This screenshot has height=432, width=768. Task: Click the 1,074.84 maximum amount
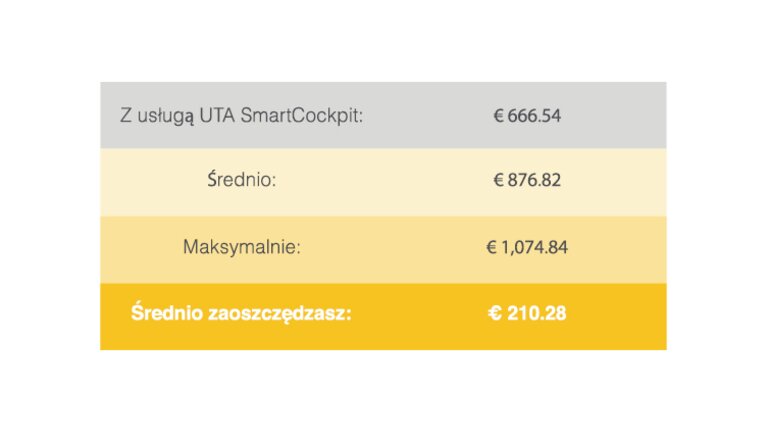point(534,247)
